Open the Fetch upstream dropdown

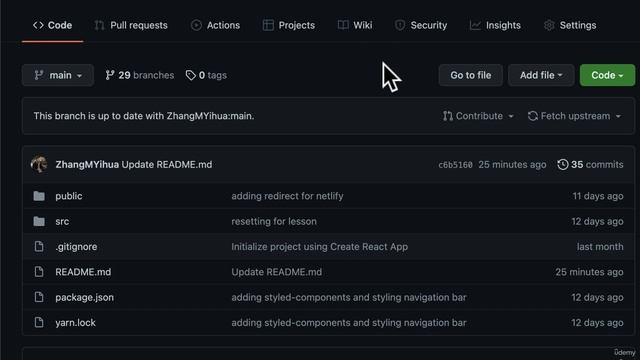tap(574, 116)
